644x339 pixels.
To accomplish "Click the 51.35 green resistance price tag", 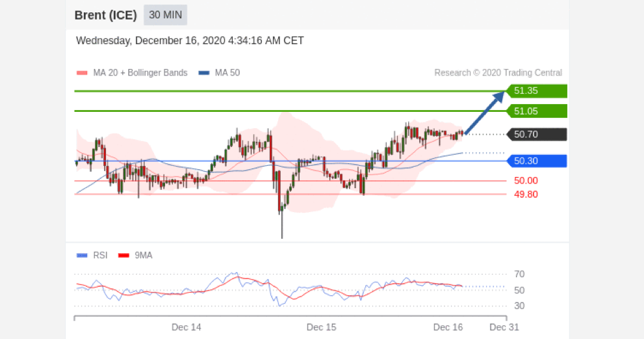I will [536, 91].
